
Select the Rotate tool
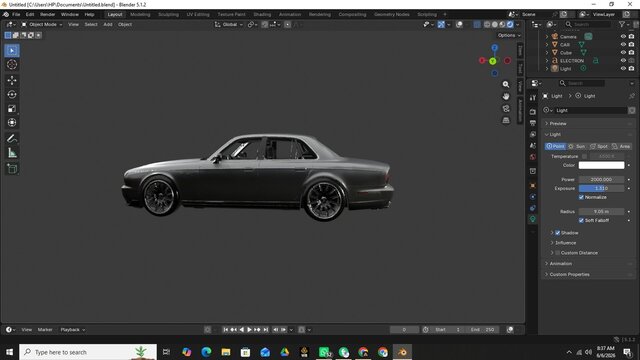[12, 94]
